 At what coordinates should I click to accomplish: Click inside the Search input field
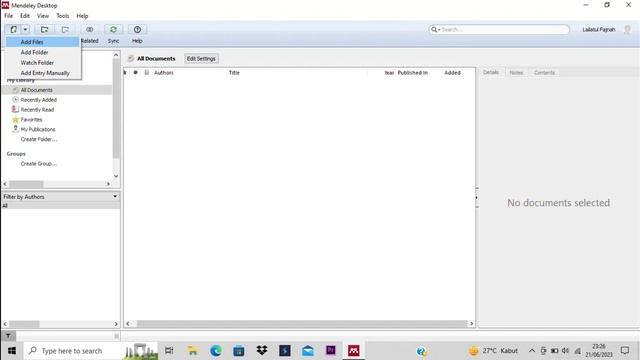[504, 29]
